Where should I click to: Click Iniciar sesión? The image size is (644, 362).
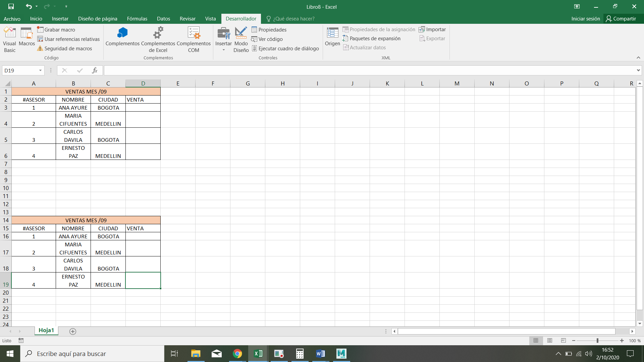click(x=585, y=18)
